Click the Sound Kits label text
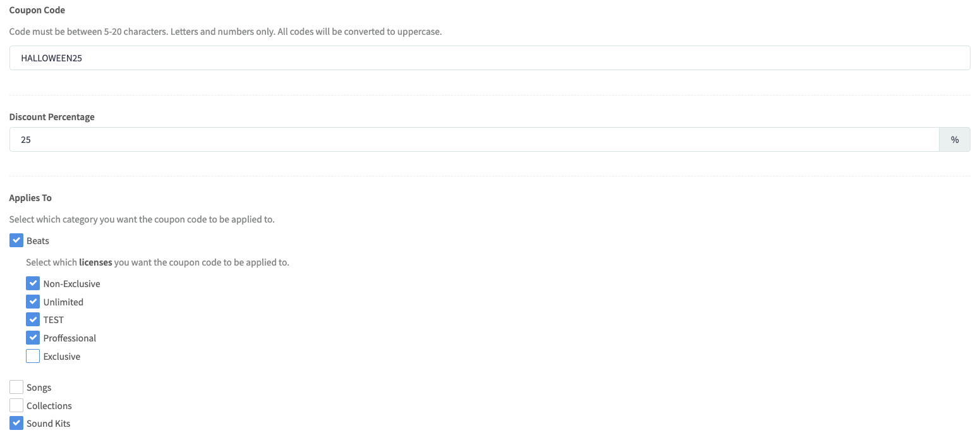Viewport: 980px width, 435px height. pos(49,424)
